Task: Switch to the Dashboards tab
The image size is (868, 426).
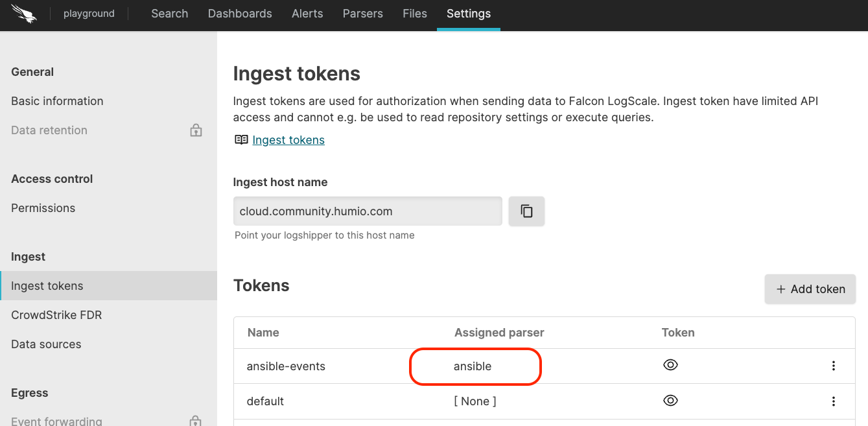Action: coord(240,14)
